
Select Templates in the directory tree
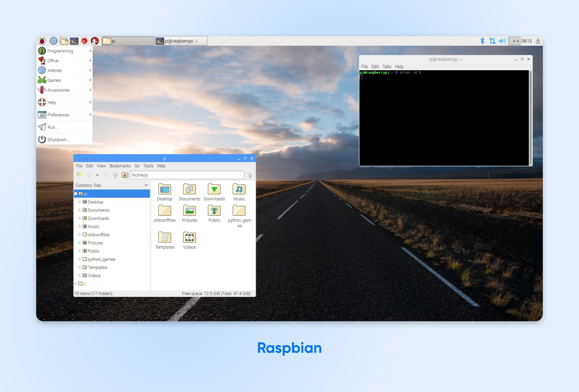pyautogui.click(x=97, y=267)
